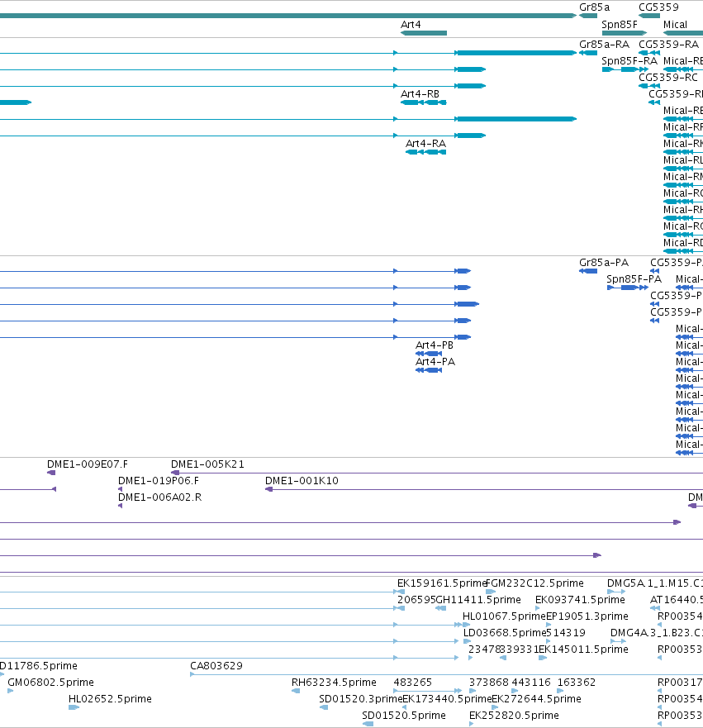Open the 443116 EST label
703x728 pixels.
point(531,683)
